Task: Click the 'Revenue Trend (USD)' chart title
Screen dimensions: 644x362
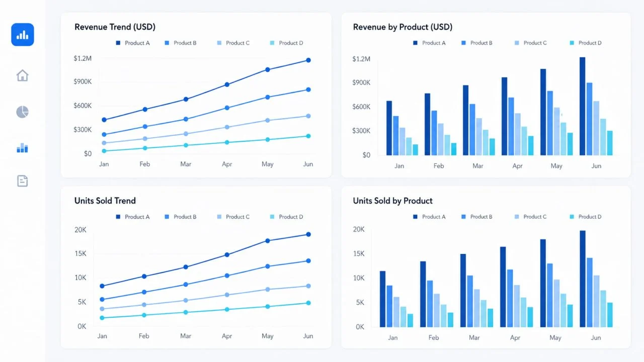Action: tap(115, 27)
